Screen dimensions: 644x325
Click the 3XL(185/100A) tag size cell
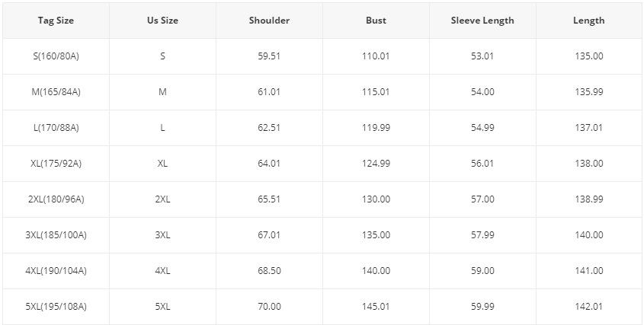[56, 235]
